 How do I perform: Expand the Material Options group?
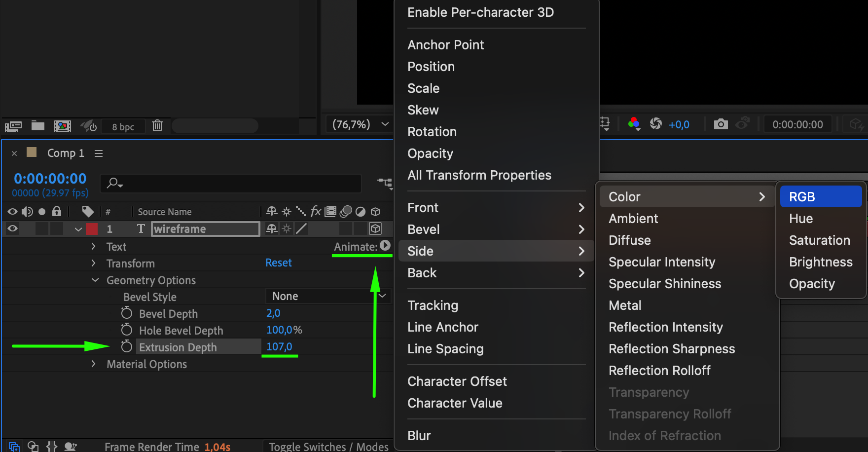[94, 364]
